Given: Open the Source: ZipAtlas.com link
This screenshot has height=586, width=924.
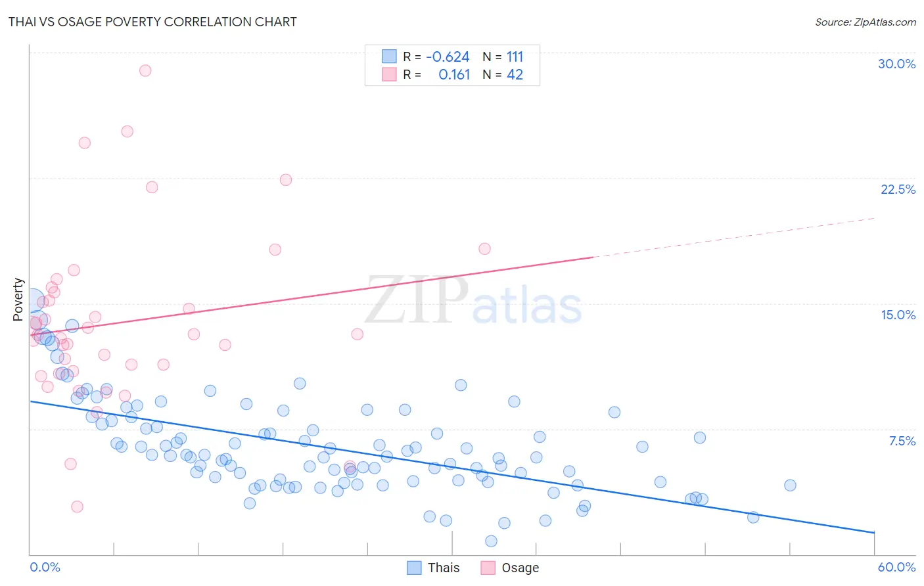Looking at the screenshot, I should click(866, 22).
